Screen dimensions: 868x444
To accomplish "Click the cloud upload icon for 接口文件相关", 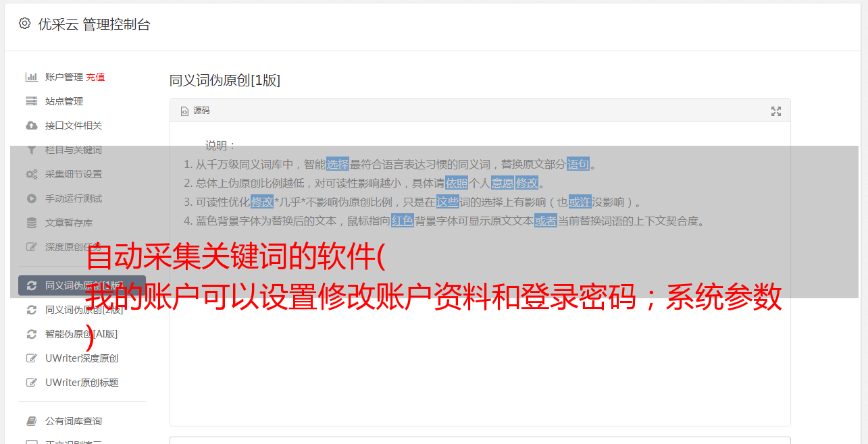I will (31, 126).
